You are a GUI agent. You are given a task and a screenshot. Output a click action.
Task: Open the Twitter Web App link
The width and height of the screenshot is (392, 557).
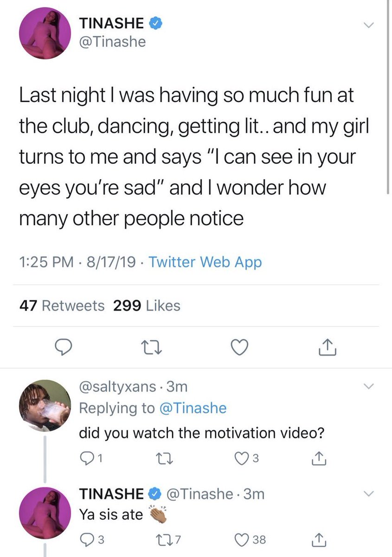[x=206, y=262]
